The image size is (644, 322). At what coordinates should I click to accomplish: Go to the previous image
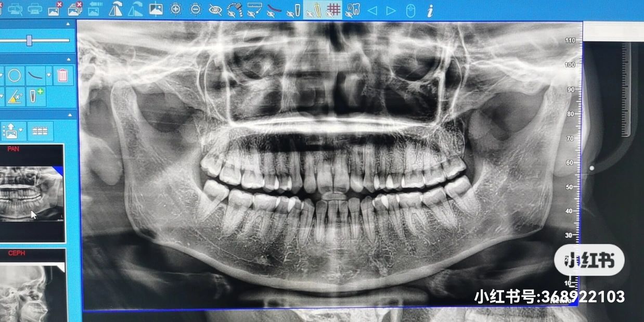coord(372,11)
